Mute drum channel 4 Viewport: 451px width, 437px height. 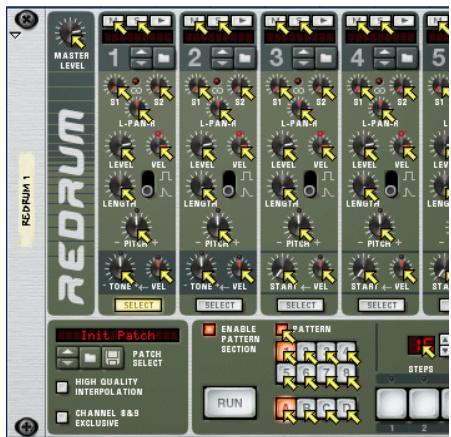356,21
